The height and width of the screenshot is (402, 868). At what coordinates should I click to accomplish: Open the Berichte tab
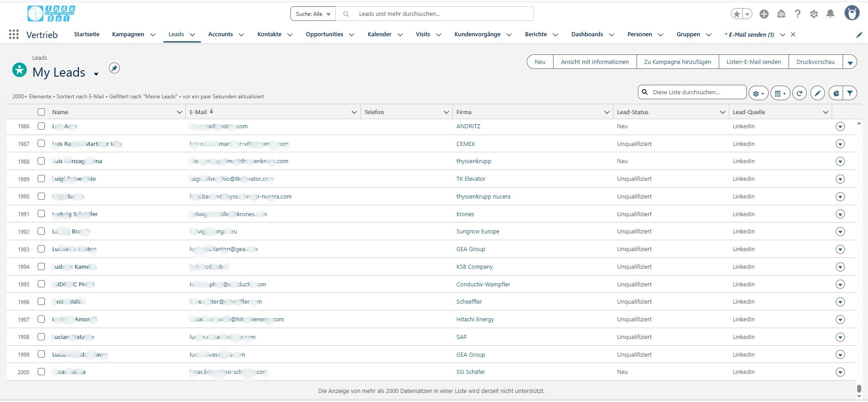coord(536,34)
